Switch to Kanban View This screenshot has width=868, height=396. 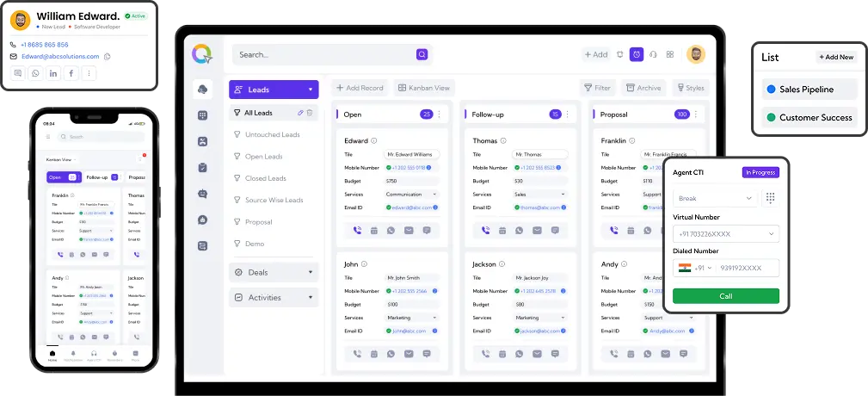pyautogui.click(x=424, y=88)
